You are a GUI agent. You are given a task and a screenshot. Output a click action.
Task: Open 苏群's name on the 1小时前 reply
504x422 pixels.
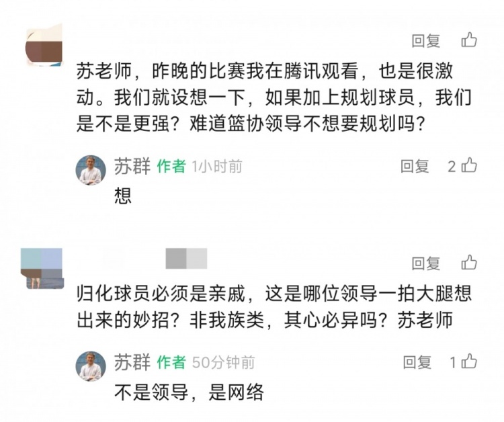pyautogui.click(x=132, y=166)
